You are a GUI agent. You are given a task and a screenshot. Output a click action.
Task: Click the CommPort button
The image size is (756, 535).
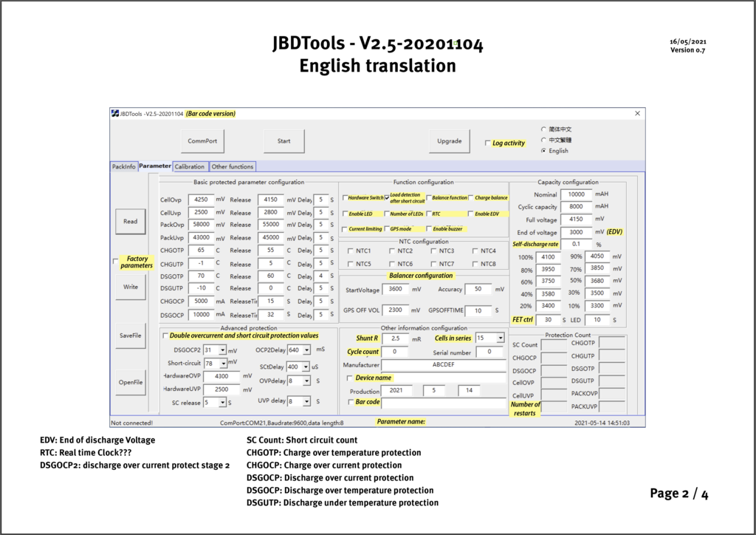click(202, 141)
